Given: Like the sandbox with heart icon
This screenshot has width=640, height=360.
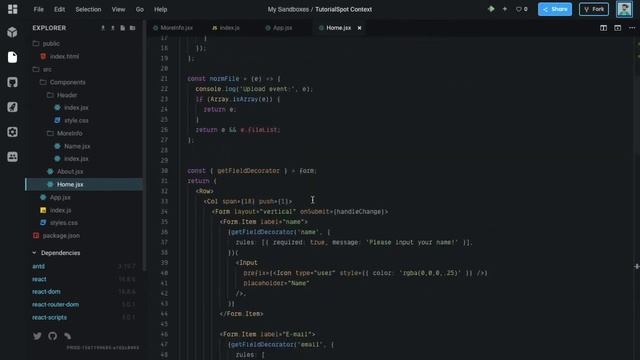Looking at the screenshot, I should click(x=522, y=9).
